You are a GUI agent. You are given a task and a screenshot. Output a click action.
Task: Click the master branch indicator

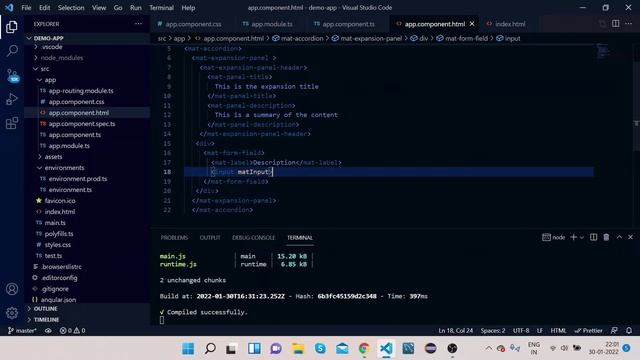(x=22, y=330)
